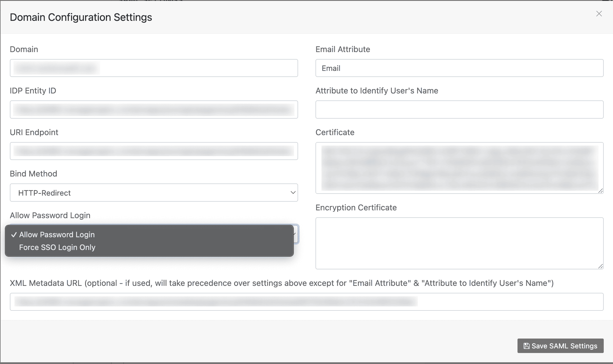Screen dimensions: 613x364
Task: Click the Save SAML Settings button
Action: tap(560, 346)
